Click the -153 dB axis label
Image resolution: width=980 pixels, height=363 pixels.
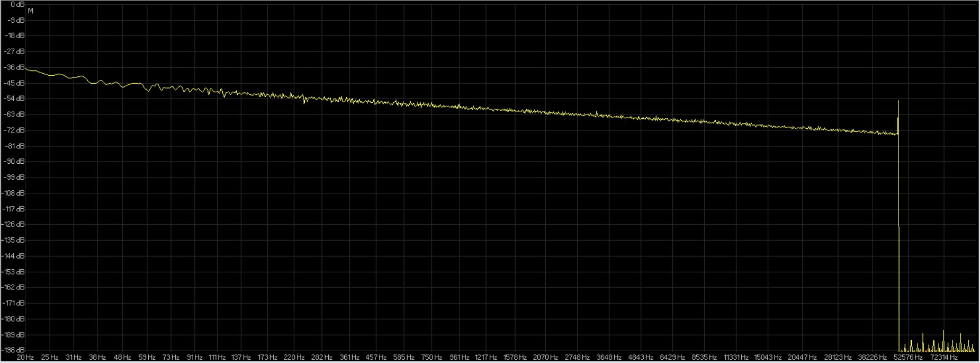coord(13,272)
